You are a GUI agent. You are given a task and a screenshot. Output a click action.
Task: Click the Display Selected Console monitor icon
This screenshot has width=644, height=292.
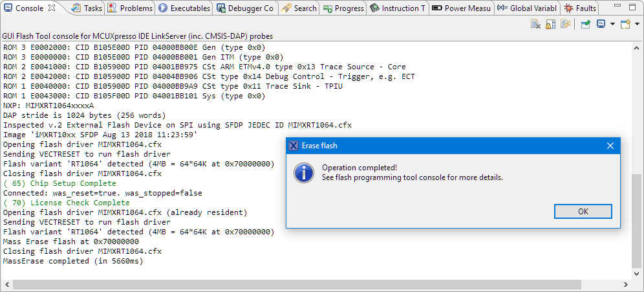pyautogui.click(x=601, y=25)
